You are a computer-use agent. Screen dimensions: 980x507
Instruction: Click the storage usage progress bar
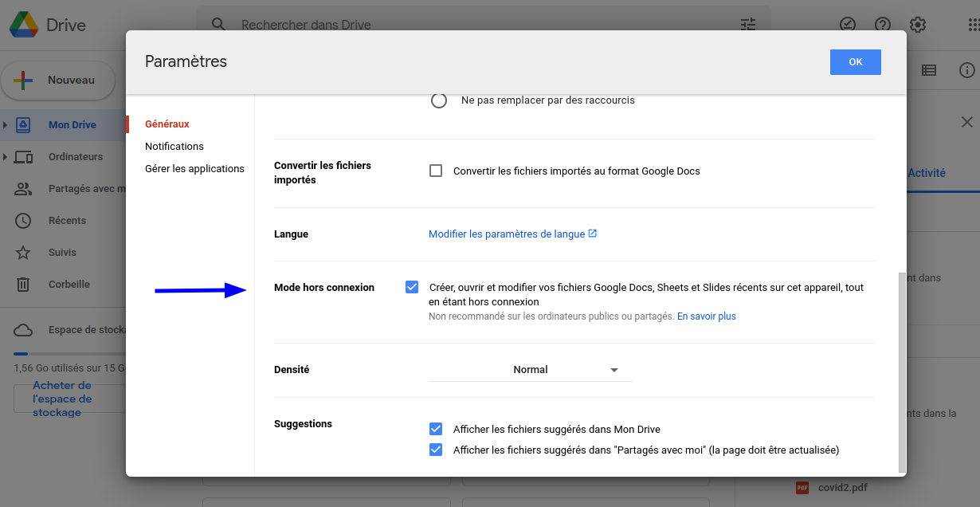(x=70, y=354)
